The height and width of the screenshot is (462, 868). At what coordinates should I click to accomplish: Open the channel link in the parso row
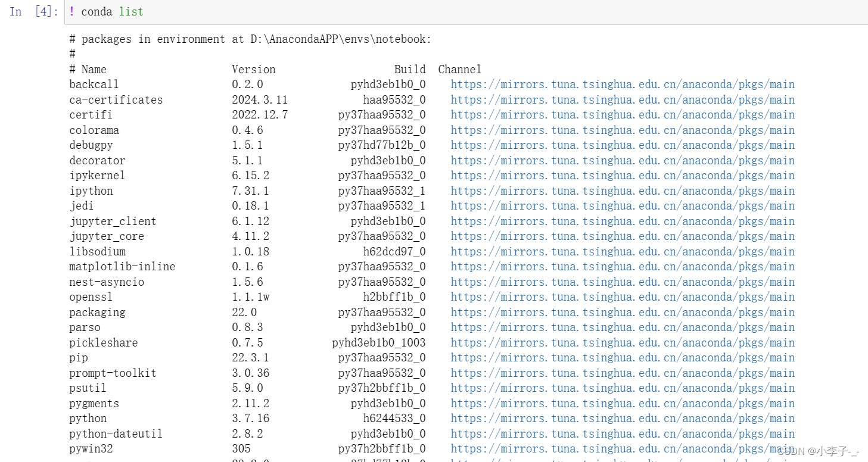[x=623, y=327]
